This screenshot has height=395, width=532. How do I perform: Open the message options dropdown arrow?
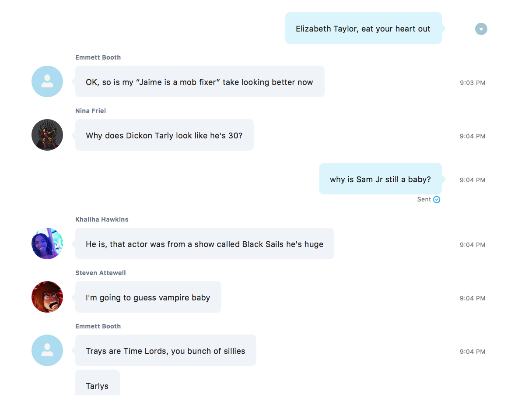(x=481, y=29)
